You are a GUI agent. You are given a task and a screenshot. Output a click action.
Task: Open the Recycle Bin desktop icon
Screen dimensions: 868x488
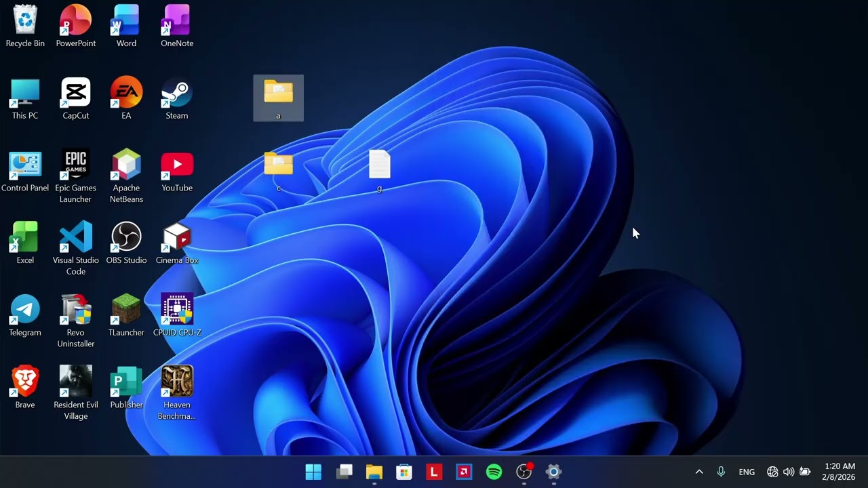pyautogui.click(x=25, y=26)
